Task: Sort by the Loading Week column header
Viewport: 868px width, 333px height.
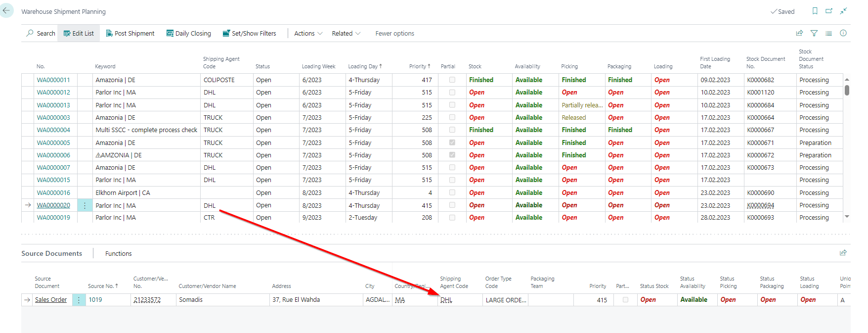Action: [x=318, y=66]
